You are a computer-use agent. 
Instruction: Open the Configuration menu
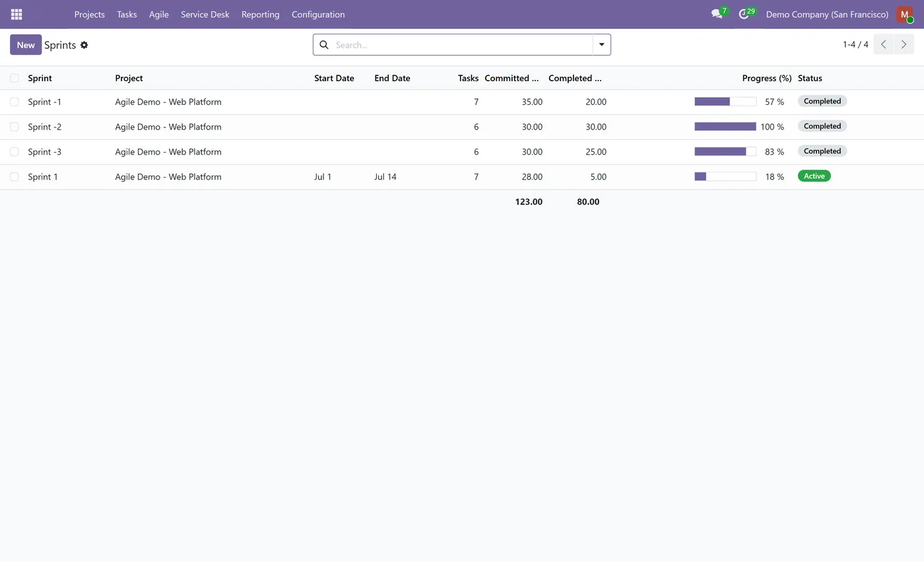point(318,14)
